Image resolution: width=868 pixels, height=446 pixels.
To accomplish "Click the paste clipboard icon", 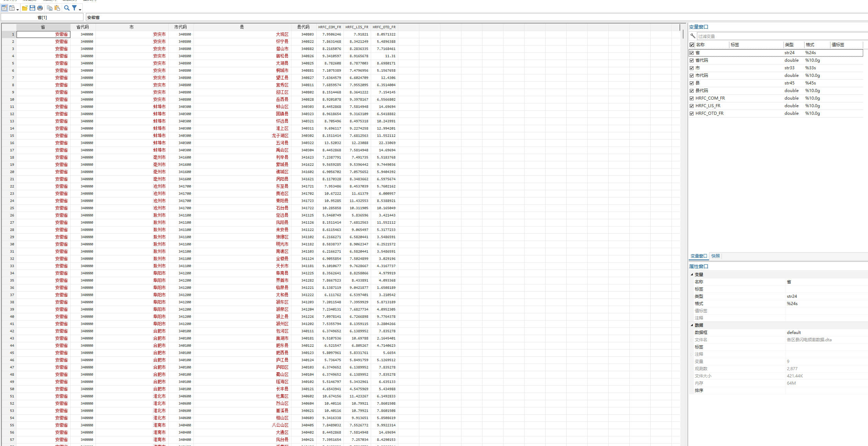I will click(x=57, y=8).
